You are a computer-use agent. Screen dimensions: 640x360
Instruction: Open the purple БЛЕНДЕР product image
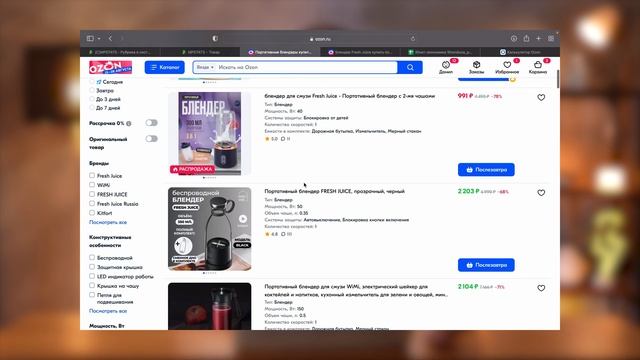[210, 133]
